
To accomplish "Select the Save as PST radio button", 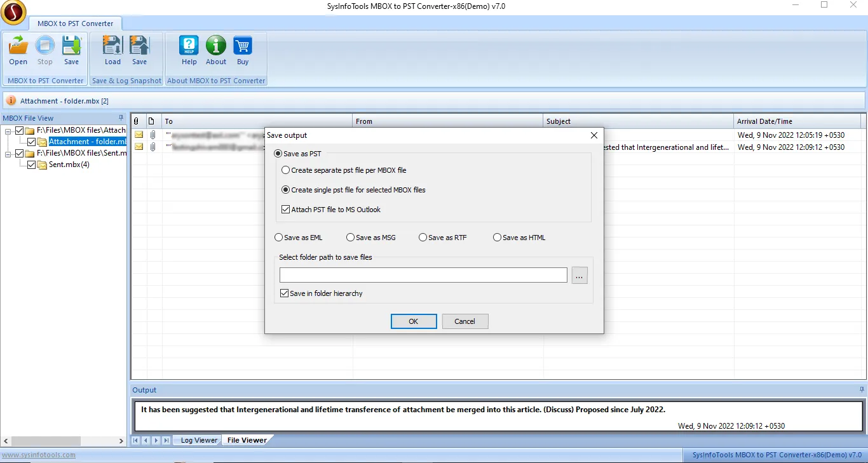I will coord(278,154).
